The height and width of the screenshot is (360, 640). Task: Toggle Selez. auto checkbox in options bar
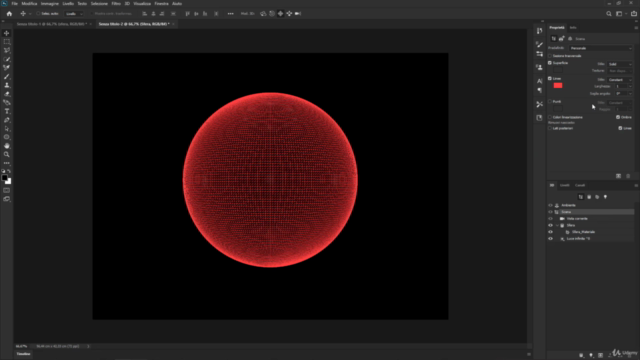[38, 13]
